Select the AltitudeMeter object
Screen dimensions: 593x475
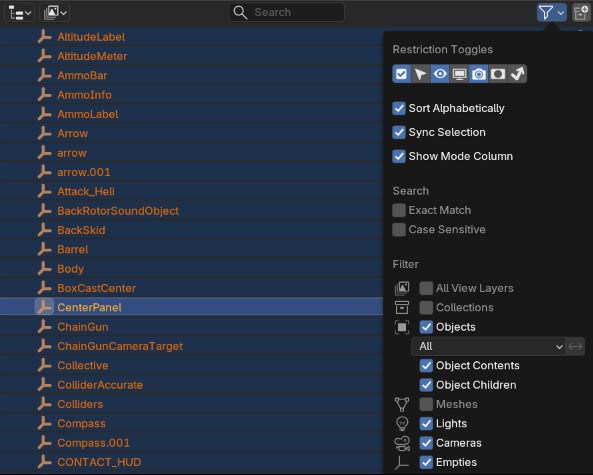(92, 56)
